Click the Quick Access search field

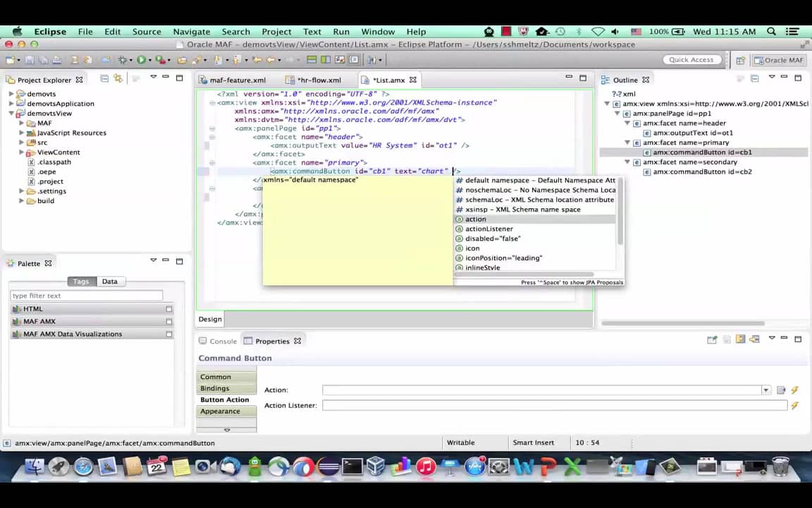691,59
